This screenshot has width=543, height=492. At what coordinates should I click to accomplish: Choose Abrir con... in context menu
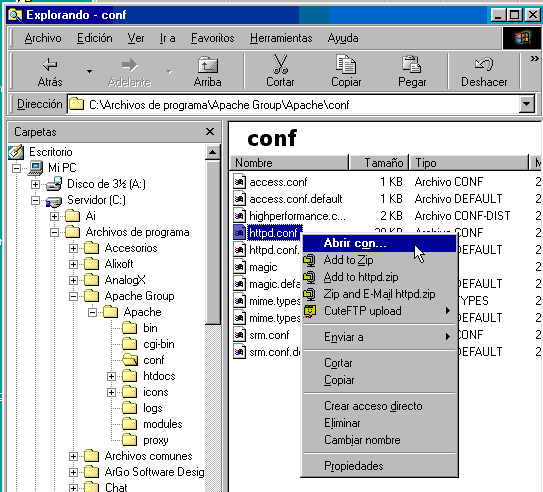(380, 243)
